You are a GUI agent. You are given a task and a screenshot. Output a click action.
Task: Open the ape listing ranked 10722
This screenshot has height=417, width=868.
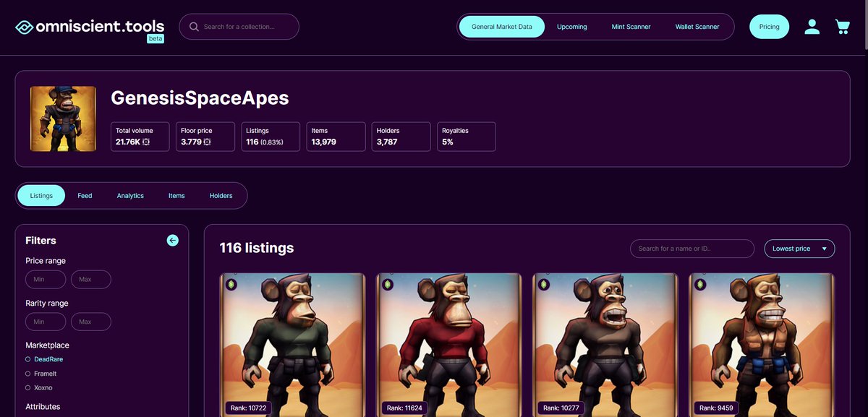(293, 345)
